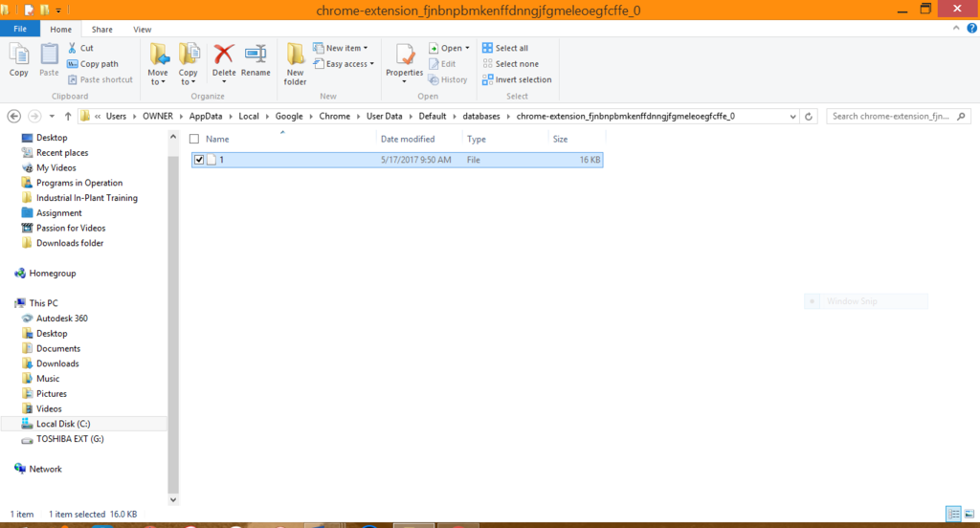Viewport: 980px width, 528px height.
Task: Select Local Disk (C:) in navigation pane
Action: [x=63, y=424]
